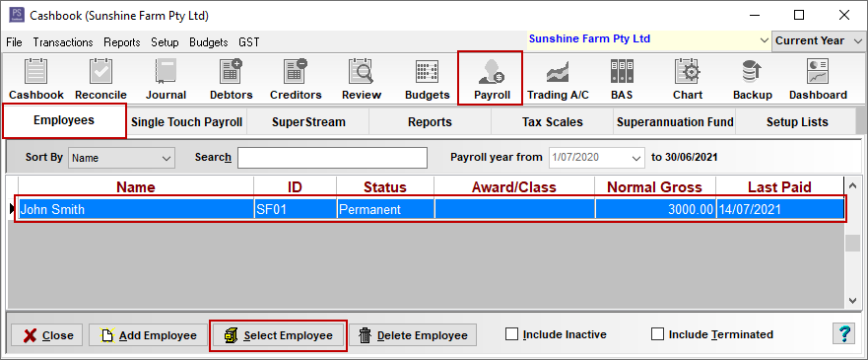
Task: Switch to the Setup Lists tab
Action: [797, 122]
